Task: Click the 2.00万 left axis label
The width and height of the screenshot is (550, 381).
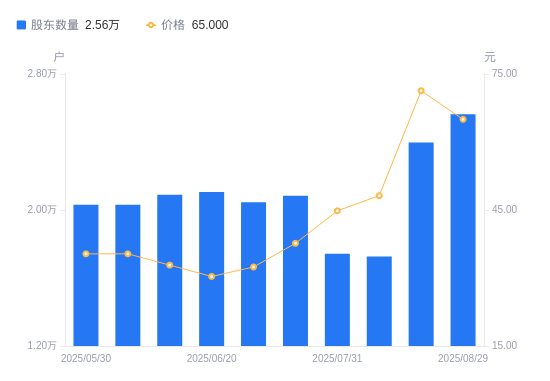Action: [x=42, y=210]
